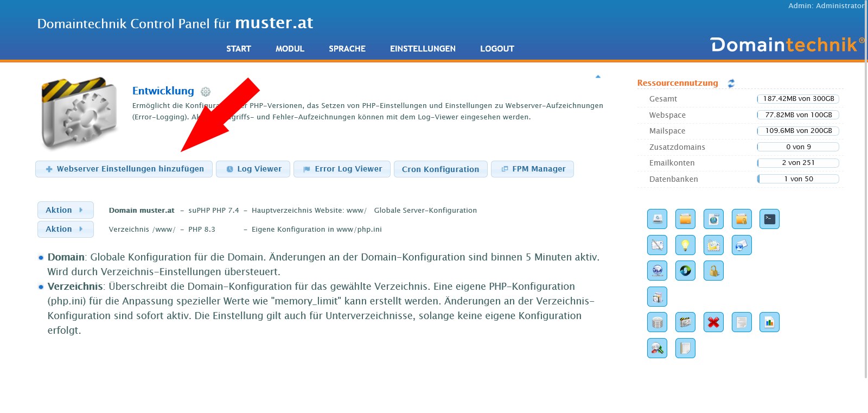Expand Aktion dropdown for Domain muster.at
The width and height of the screenshot is (868, 413).
[65, 210]
